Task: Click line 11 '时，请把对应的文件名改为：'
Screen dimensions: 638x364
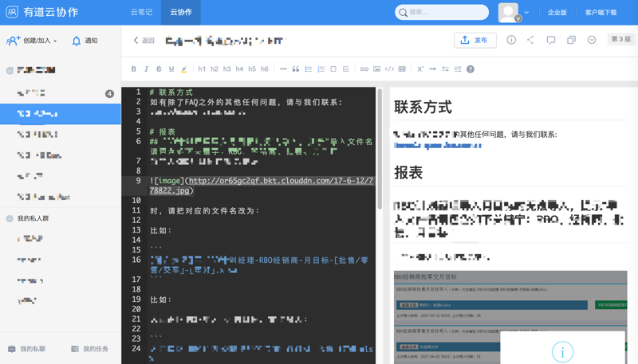Action: point(204,211)
